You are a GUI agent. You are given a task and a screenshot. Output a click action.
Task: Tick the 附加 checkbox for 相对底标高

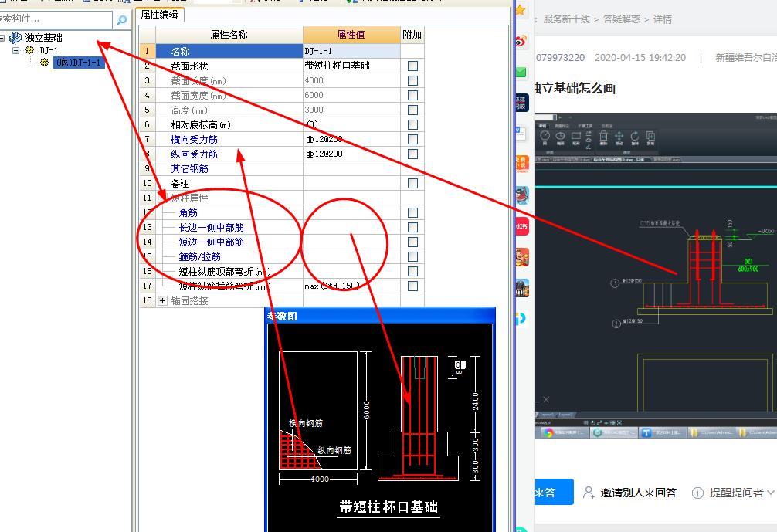[x=412, y=125]
